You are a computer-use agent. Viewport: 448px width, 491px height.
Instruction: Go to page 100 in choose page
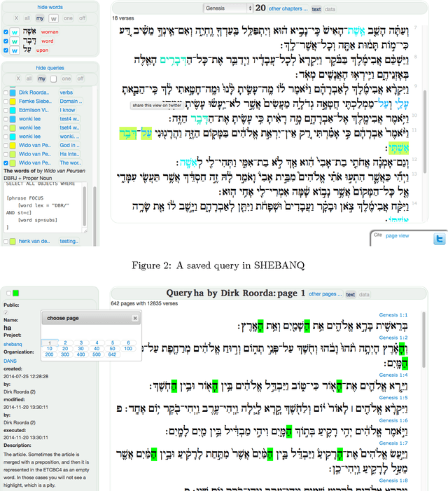(128, 349)
